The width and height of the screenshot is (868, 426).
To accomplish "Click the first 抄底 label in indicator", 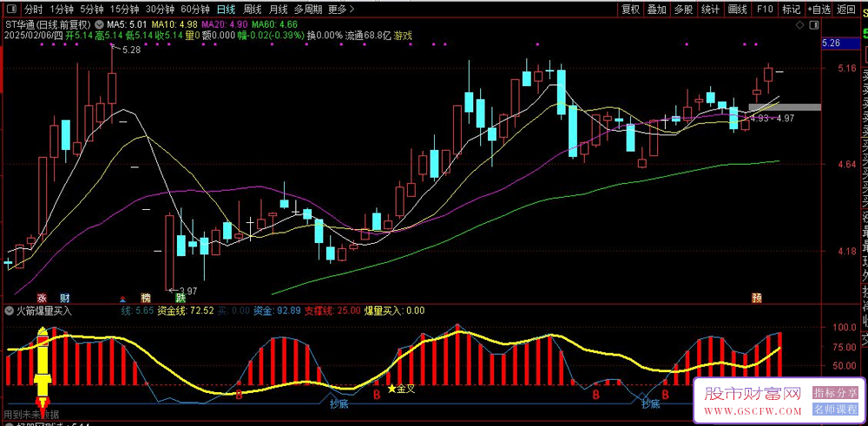I will pos(339,403).
